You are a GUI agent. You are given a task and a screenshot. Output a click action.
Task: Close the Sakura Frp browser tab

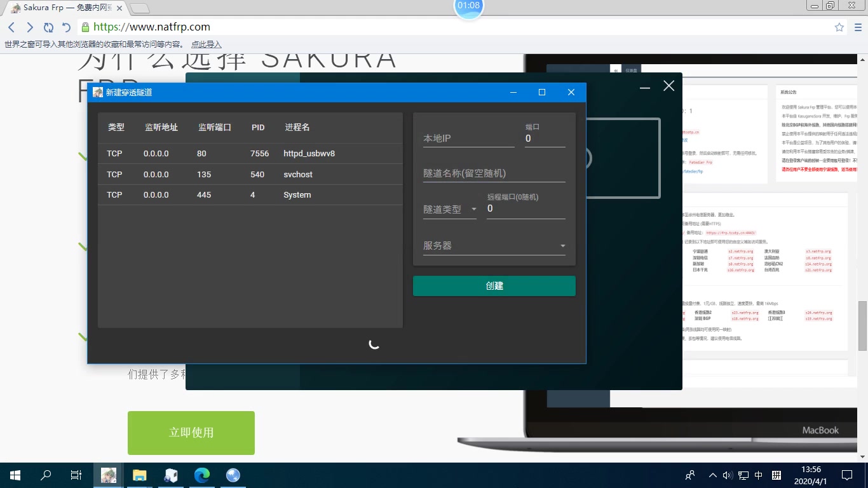(x=119, y=8)
